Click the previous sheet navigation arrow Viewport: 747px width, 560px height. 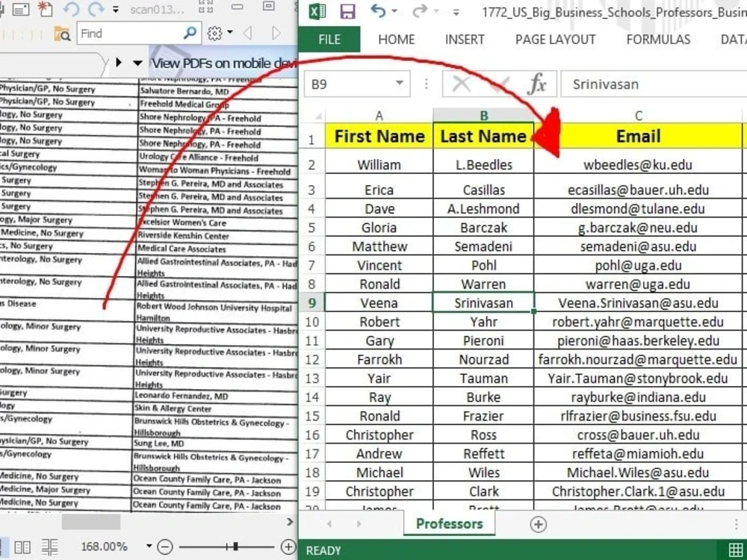pos(329,524)
